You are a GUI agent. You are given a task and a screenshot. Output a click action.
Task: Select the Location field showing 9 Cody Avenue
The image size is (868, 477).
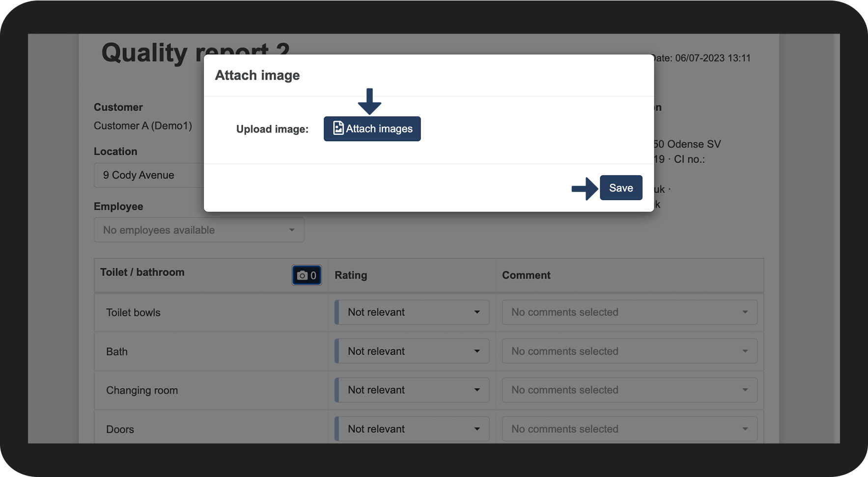pyautogui.click(x=149, y=175)
